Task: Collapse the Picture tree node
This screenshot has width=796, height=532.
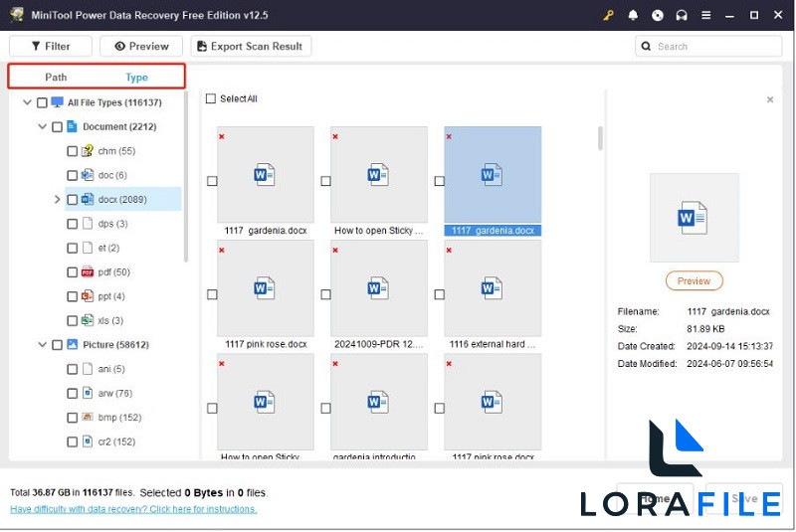Action: click(43, 345)
